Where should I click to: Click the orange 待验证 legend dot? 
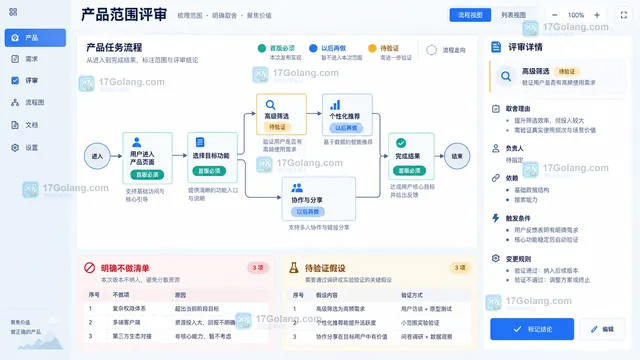372,48
